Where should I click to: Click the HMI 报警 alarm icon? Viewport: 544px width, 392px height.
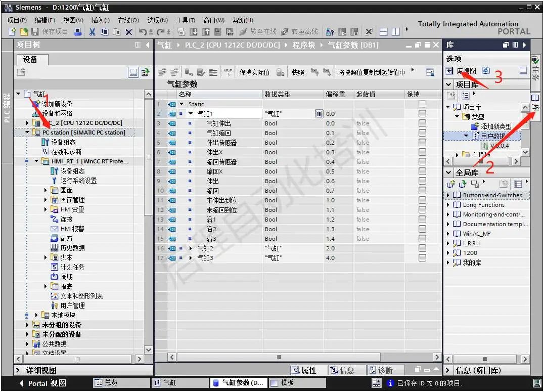click(55, 229)
